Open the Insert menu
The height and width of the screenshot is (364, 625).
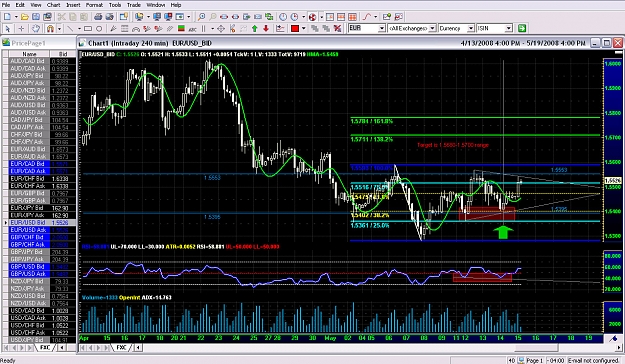pyautogui.click(x=73, y=5)
